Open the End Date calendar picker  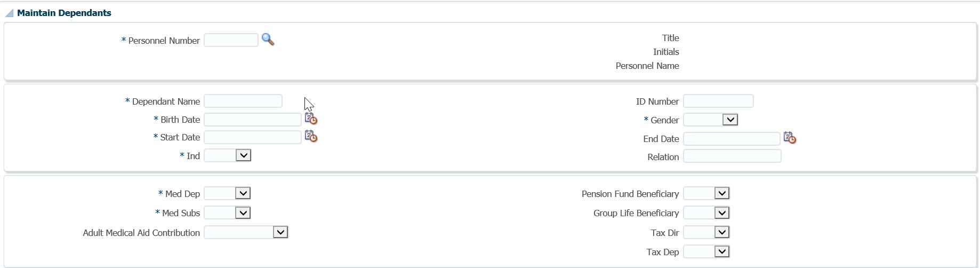coord(790,138)
